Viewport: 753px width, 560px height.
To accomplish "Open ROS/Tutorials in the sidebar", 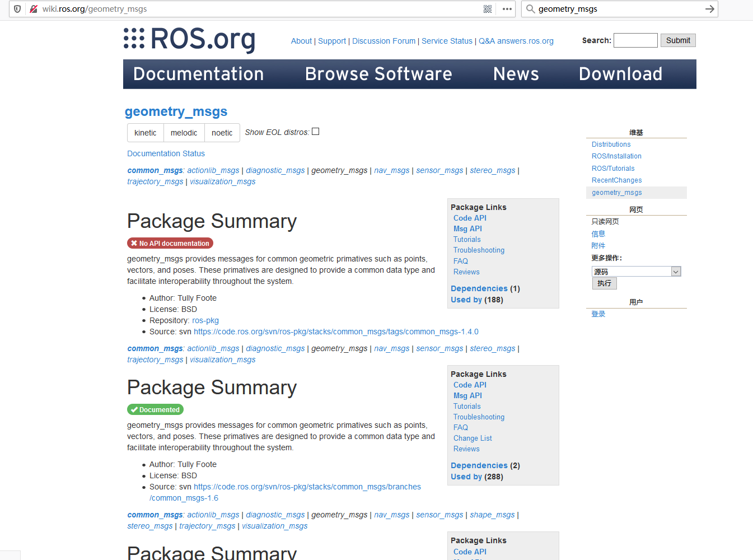I will [613, 169].
